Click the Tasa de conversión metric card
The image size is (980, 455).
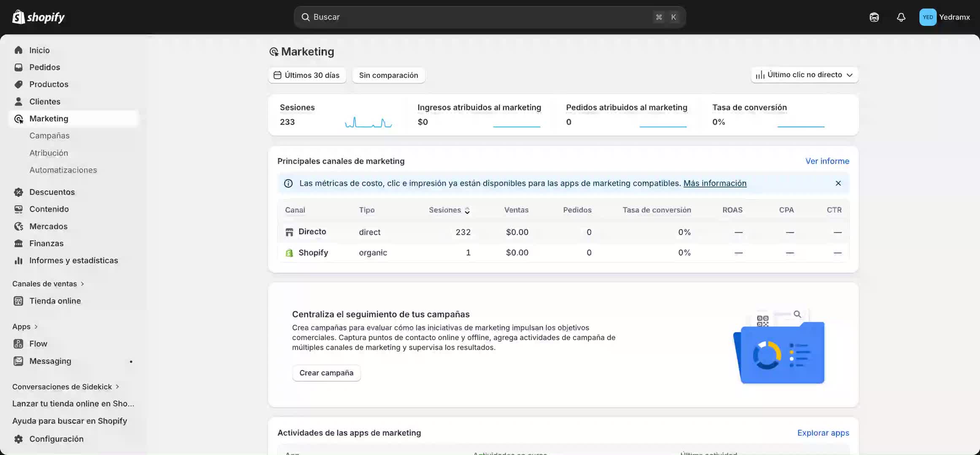(x=768, y=115)
